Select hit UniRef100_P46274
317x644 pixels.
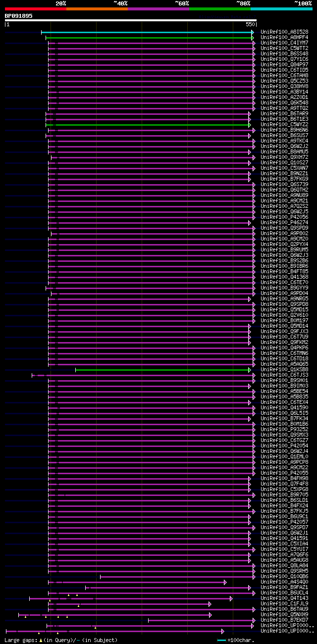284,223
